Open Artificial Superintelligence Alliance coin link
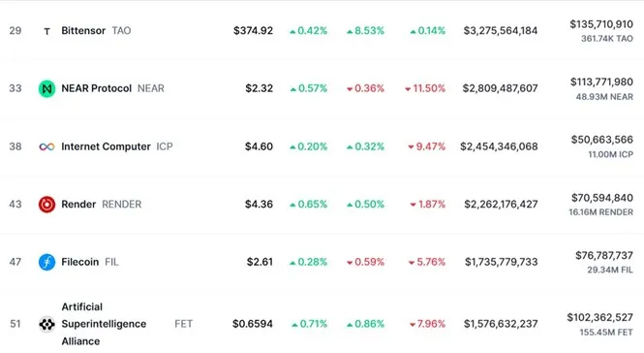Image resolution: width=644 pixels, height=353 pixels. (104, 324)
